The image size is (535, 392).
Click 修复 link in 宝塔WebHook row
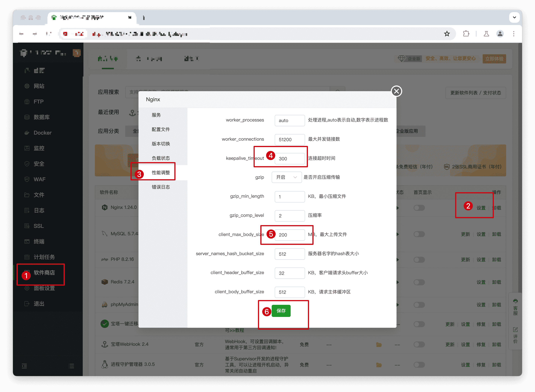coord(481,345)
